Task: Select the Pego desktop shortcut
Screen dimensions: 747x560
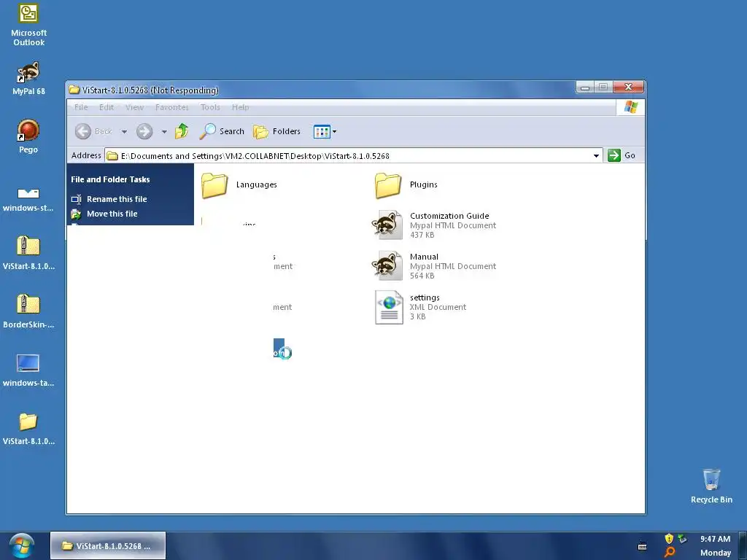Action: [28, 136]
